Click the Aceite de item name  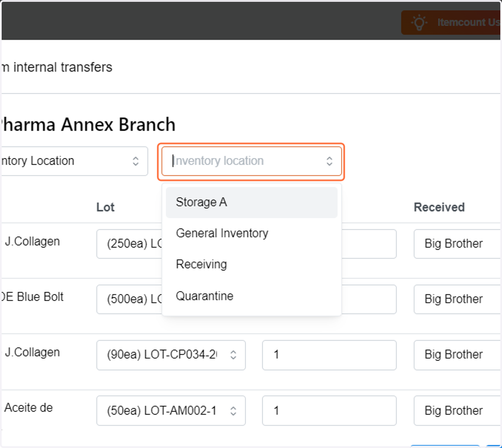28,408
